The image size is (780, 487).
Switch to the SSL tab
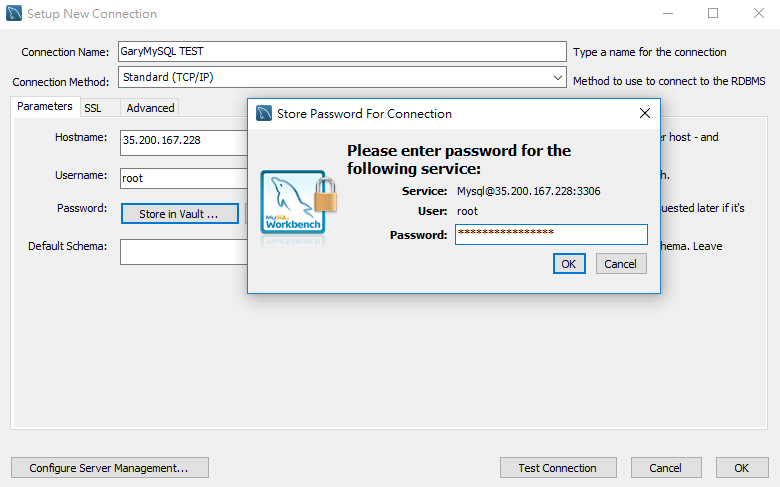tap(93, 108)
